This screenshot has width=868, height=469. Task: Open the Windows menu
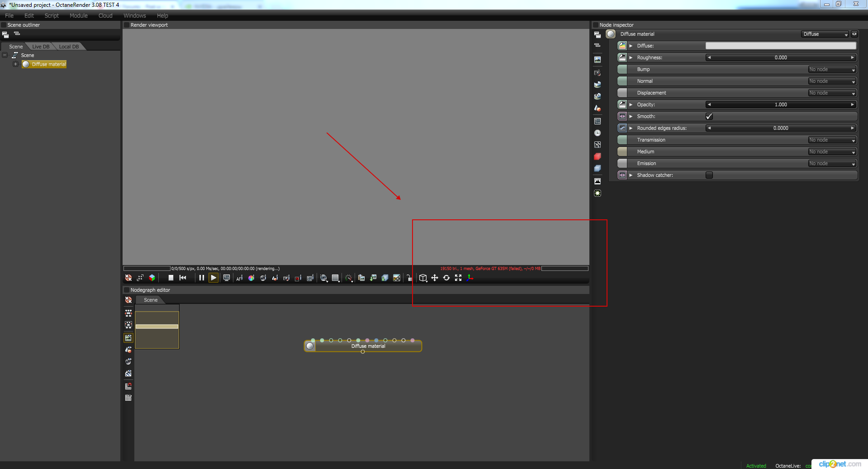tap(135, 15)
